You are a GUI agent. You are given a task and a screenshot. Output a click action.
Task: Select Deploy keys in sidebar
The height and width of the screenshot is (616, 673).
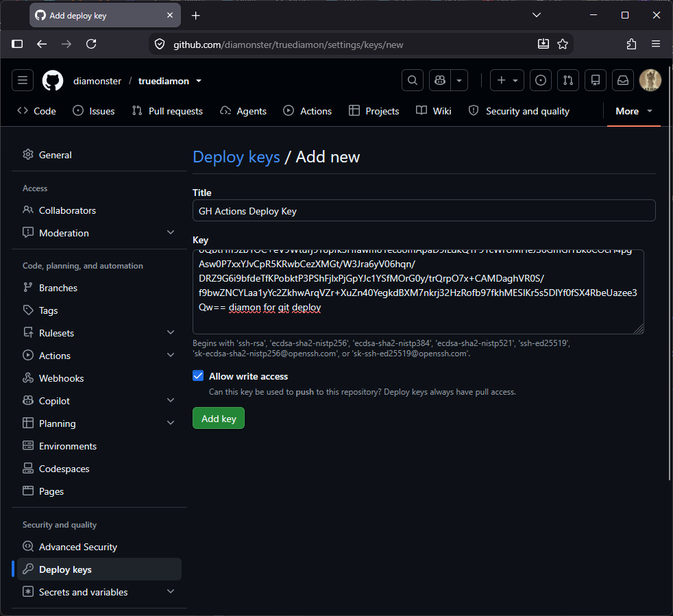click(x=99, y=569)
